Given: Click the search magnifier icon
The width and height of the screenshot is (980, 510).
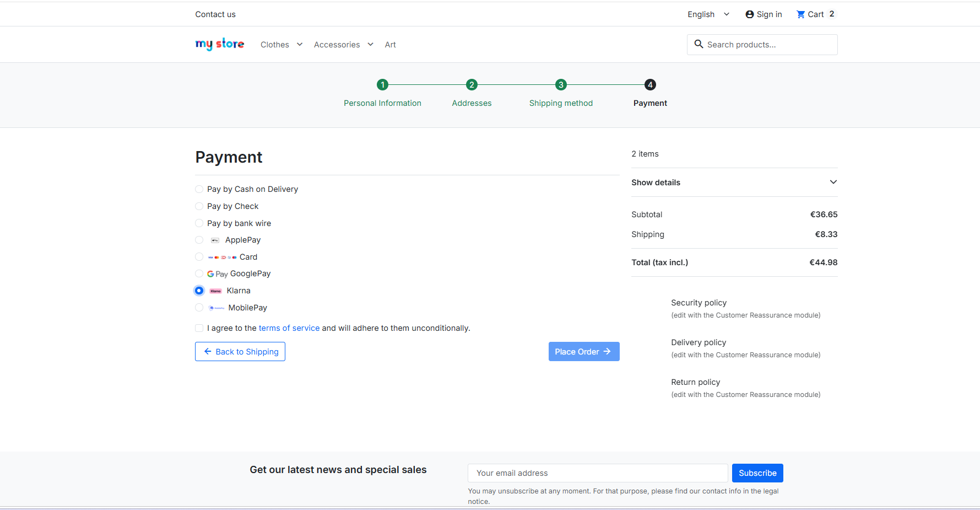Looking at the screenshot, I should pos(699,44).
